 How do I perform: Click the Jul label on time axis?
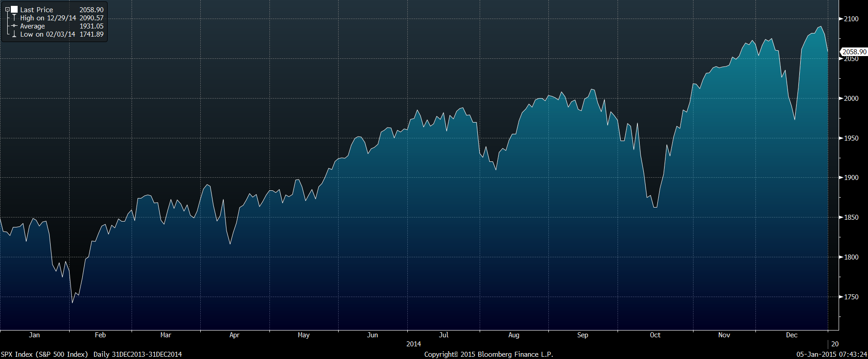point(444,335)
